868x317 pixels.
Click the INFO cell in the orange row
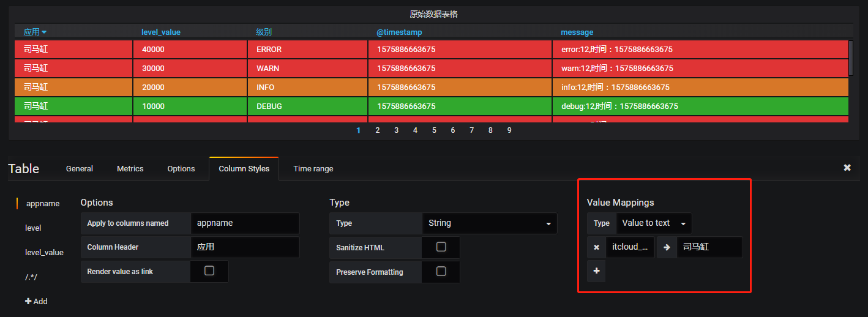coord(307,87)
